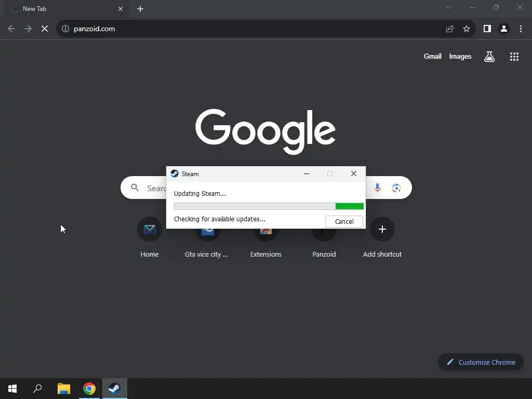Screen dimensions: 532x399
Task: Click Customize Chrome button
Action: click(481, 362)
